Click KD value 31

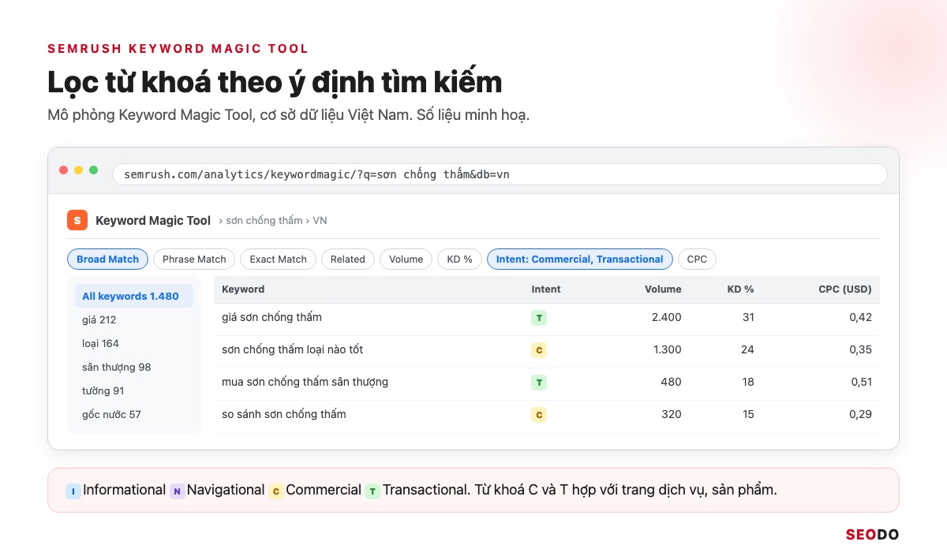pyautogui.click(x=748, y=317)
